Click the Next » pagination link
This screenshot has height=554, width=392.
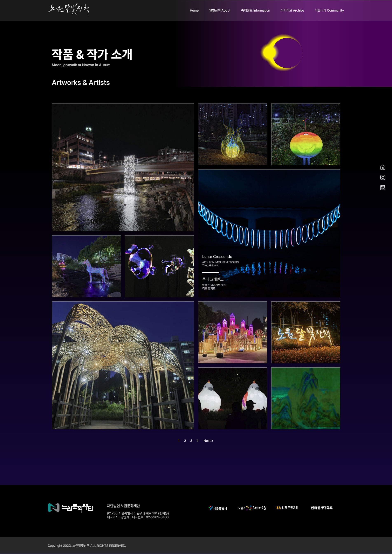coord(208,441)
